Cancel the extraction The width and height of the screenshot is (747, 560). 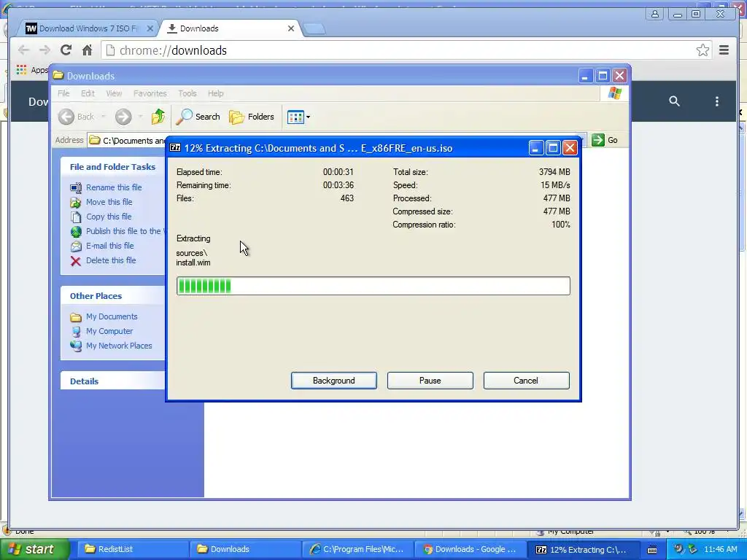(526, 381)
